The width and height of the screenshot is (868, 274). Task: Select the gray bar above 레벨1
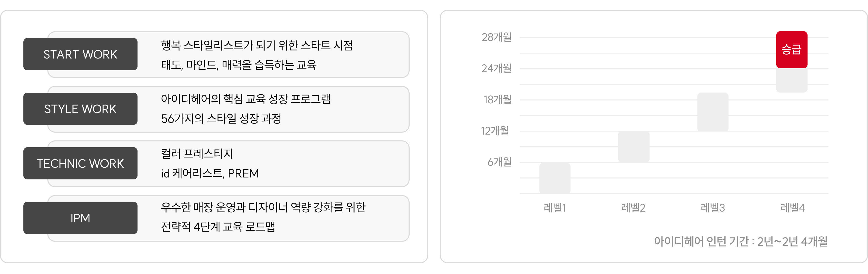pyautogui.click(x=555, y=178)
